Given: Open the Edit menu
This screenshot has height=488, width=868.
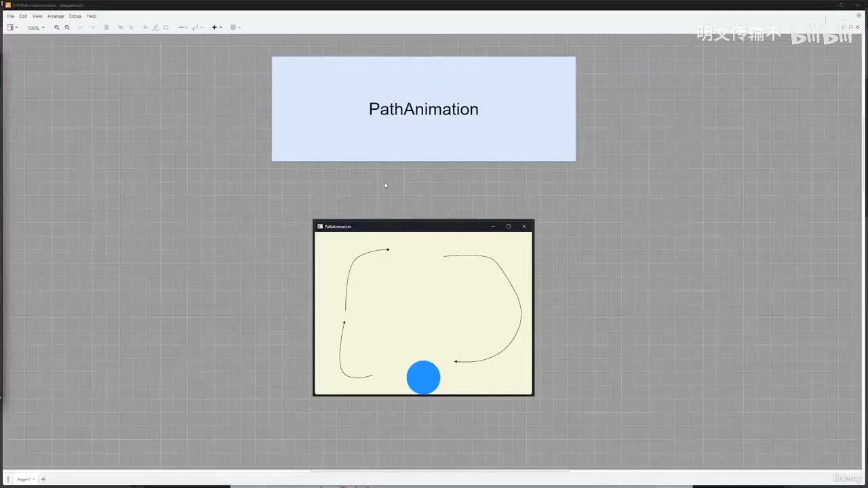Looking at the screenshot, I should pyautogui.click(x=23, y=16).
